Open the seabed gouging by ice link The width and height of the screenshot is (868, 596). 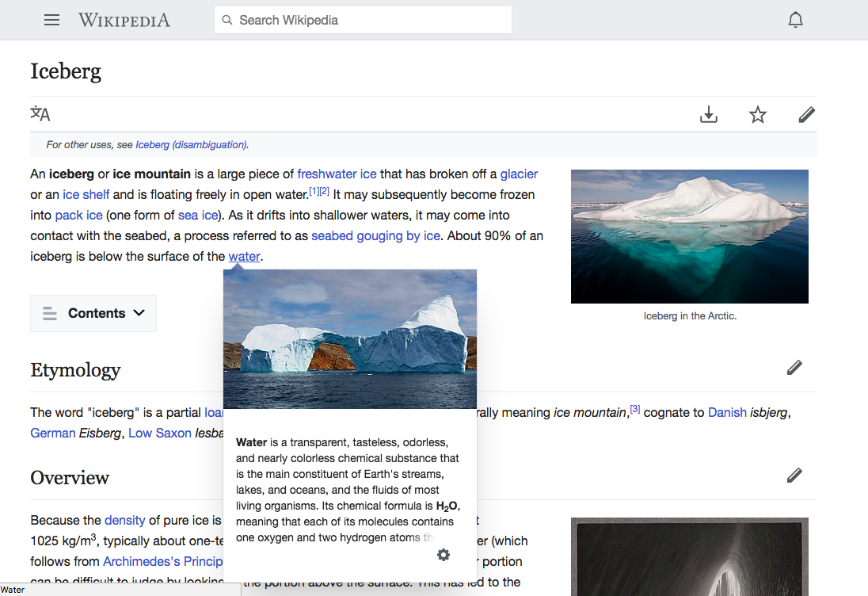tap(375, 235)
